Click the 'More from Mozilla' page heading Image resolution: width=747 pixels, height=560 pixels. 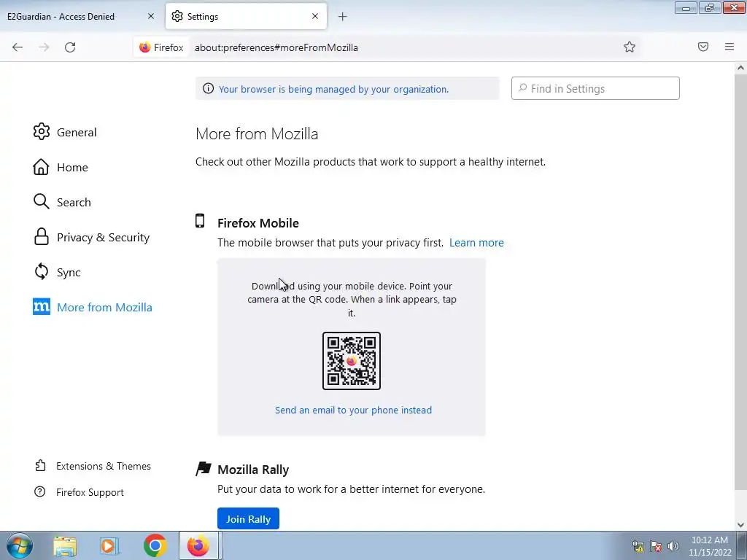tap(257, 134)
